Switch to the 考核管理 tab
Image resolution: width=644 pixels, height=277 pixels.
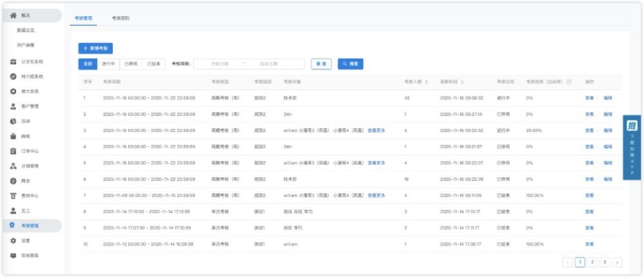(83, 19)
